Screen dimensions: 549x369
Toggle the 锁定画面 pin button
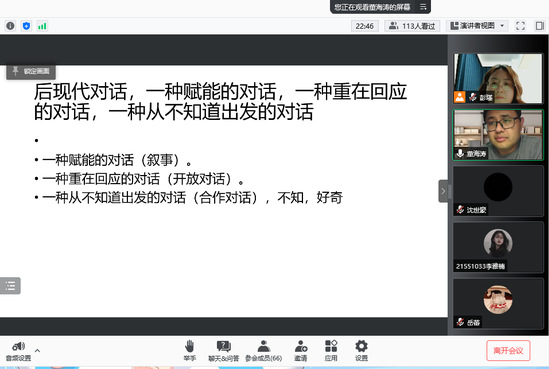(x=31, y=71)
